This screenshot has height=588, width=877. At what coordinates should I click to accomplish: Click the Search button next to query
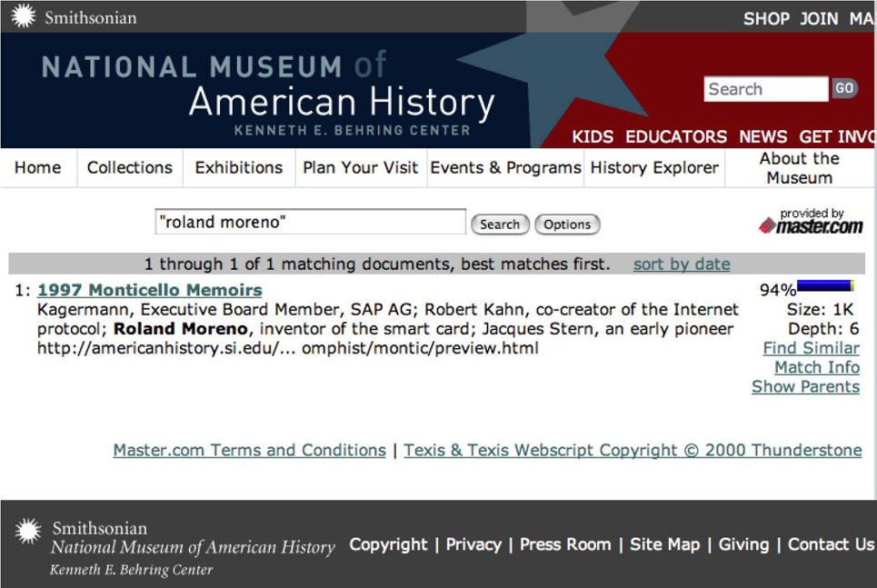tap(500, 224)
